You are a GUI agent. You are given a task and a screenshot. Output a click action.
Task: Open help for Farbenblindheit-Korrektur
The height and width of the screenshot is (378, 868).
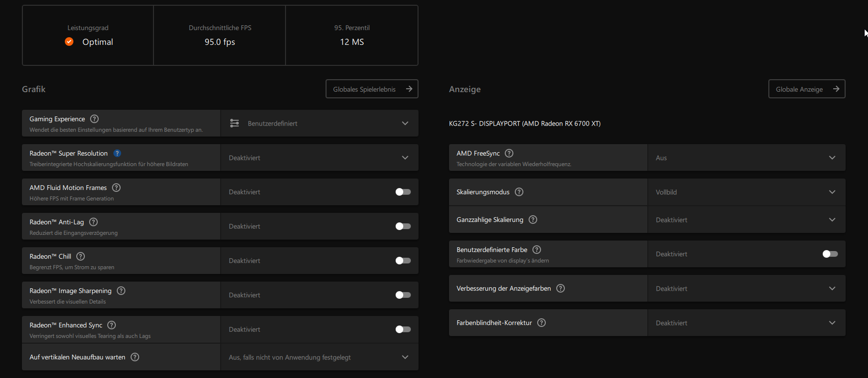(x=541, y=323)
